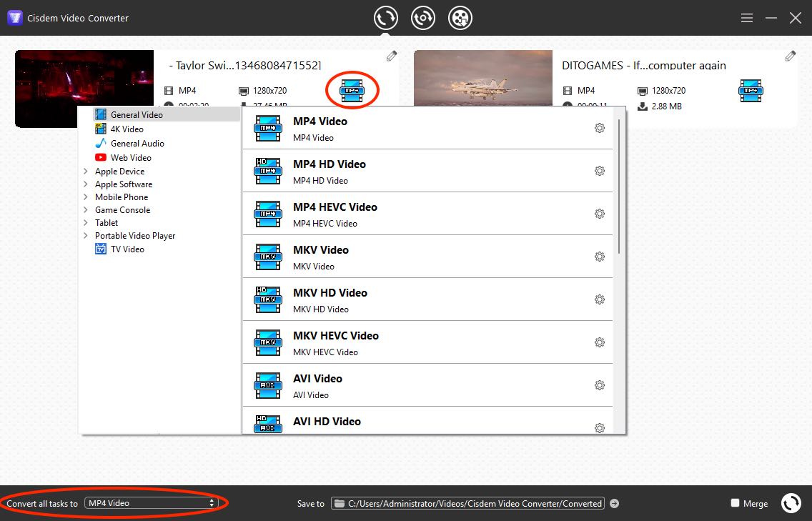Open settings gear for MP4 HD Video

(x=600, y=171)
